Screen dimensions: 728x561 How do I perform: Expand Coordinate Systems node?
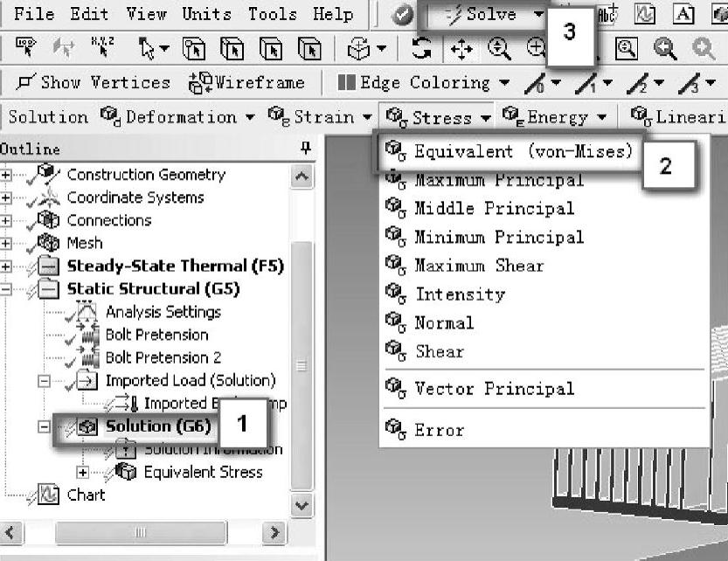coord(5,197)
